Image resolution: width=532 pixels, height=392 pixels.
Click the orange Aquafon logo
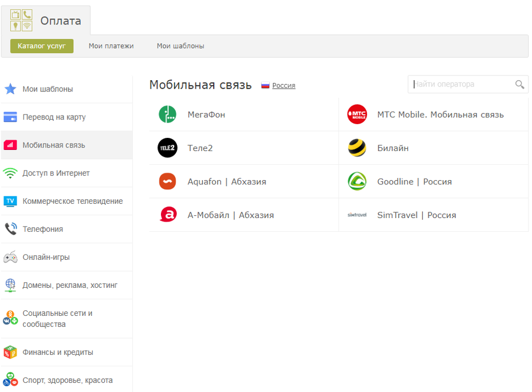[x=168, y=181]
